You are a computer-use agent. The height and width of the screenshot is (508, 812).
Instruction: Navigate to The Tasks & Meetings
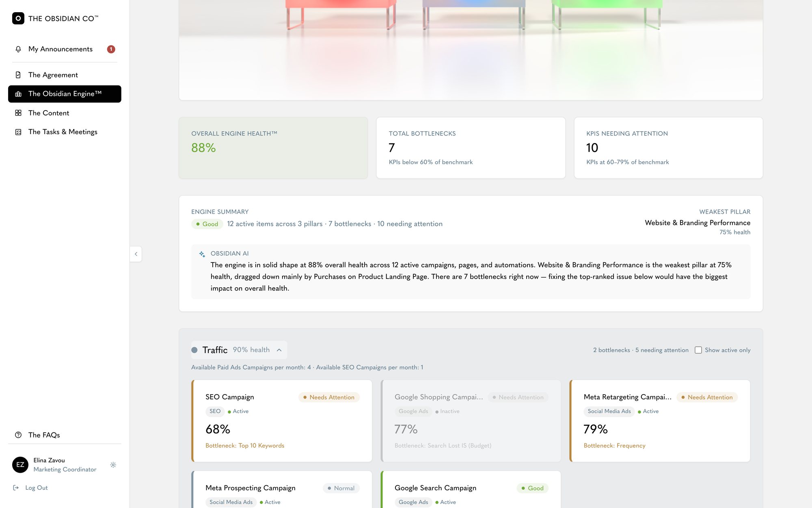click(x=65, y=132)
